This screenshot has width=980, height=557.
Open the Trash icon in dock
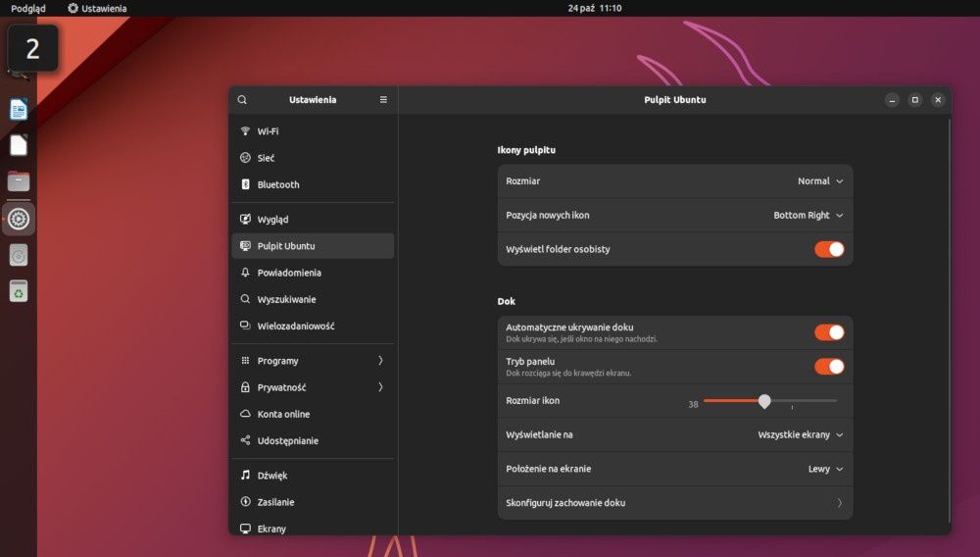(18, 291)
